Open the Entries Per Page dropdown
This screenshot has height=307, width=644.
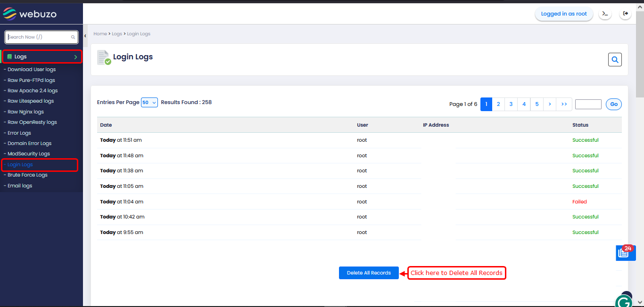(149, 102)
